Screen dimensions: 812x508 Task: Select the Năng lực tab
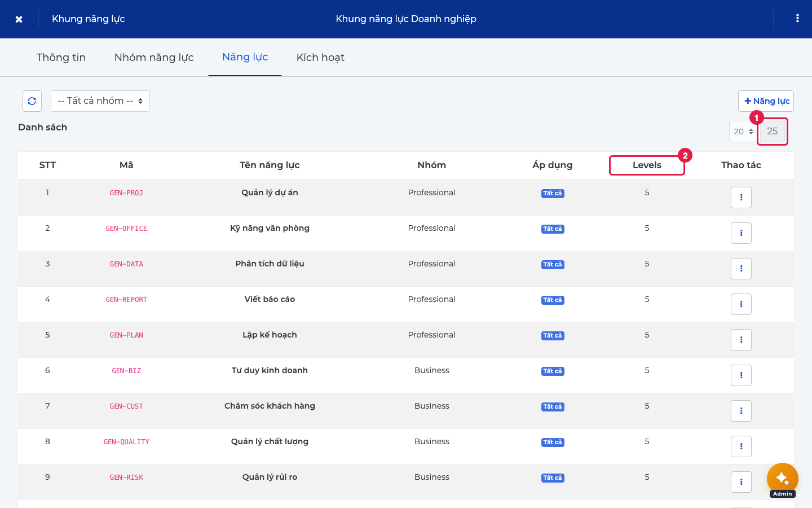[x=245, y=57]
